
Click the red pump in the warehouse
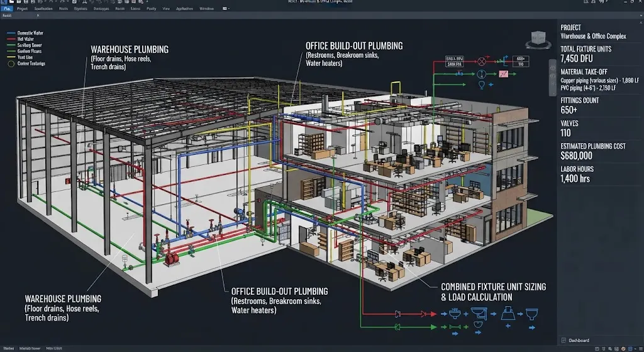pos(171,258)
